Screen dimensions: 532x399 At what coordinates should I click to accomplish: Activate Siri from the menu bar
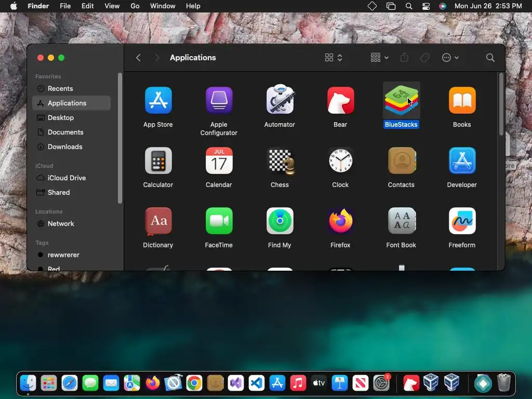tap(443, 6)
